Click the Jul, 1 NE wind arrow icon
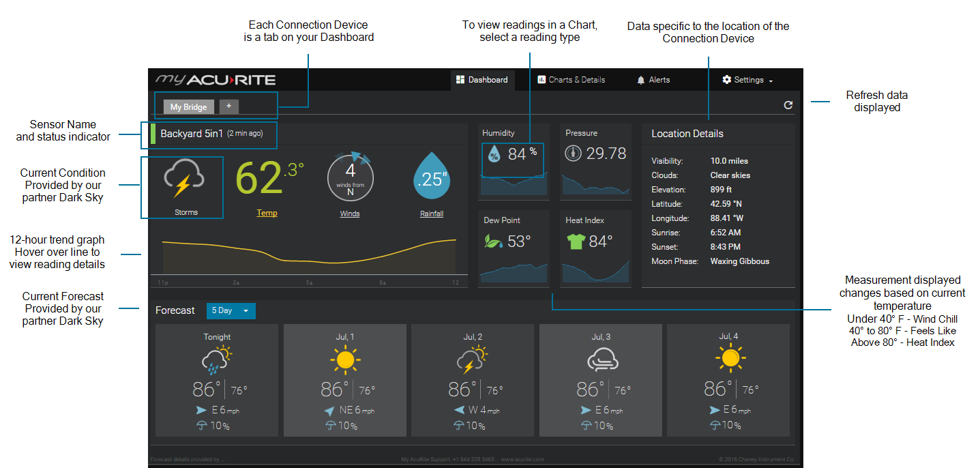 point(329,411)
